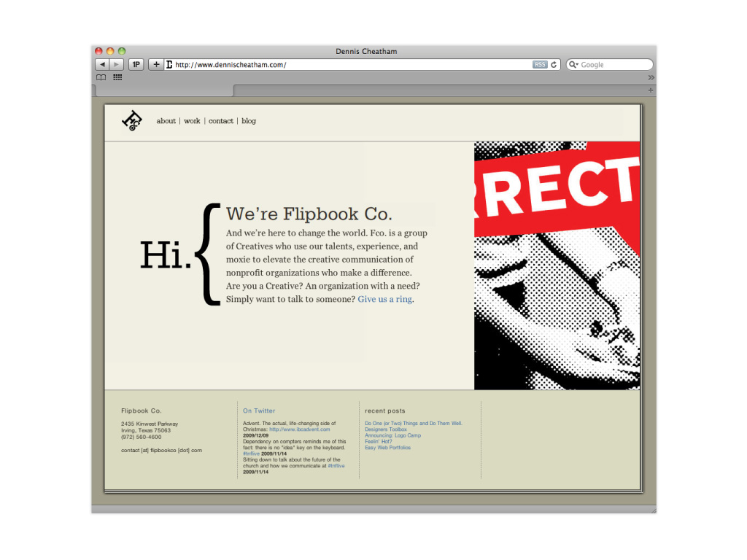Expand the bookmarks bar overflow chevrons
The height and width of the screenshot is (560, 747).
coord(651,77)
